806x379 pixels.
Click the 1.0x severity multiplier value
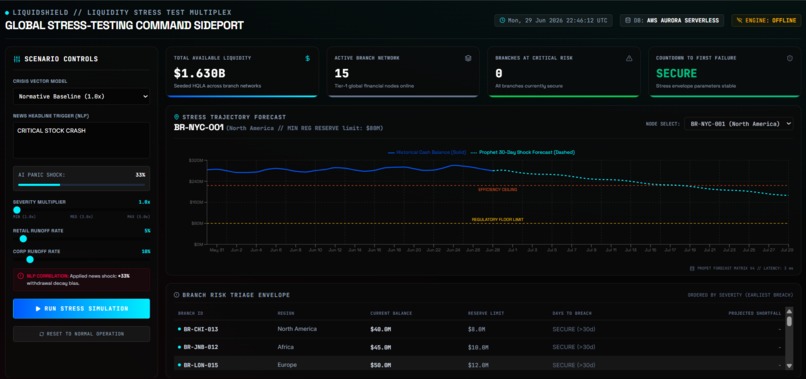[x=144, y=202]
